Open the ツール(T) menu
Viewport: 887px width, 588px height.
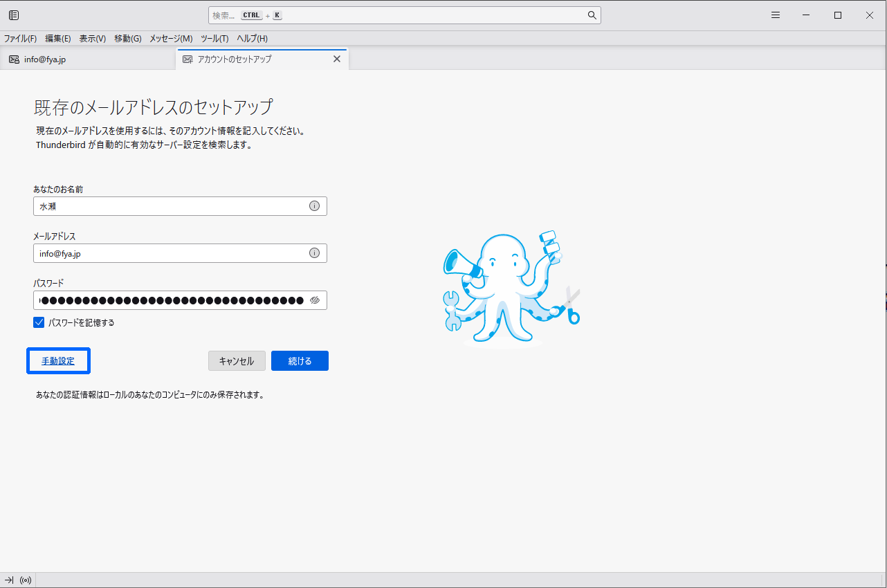[x=214, y=39]
